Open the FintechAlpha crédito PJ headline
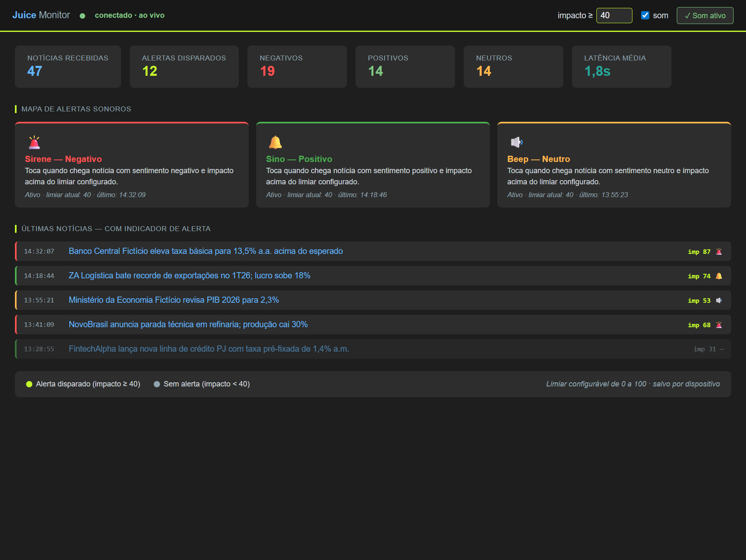The width and height of the screenshot is (746, 560). tap(209, 349)
